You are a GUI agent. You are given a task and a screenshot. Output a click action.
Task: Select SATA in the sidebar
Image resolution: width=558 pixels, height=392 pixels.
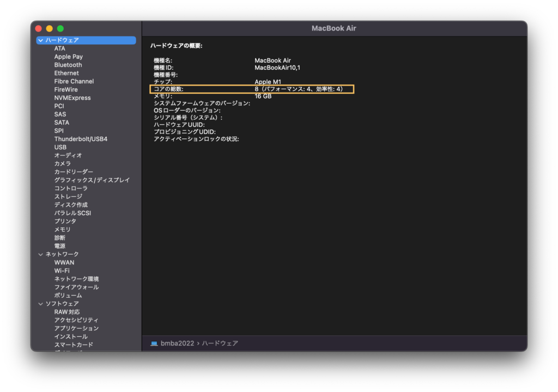coord(62,123)
